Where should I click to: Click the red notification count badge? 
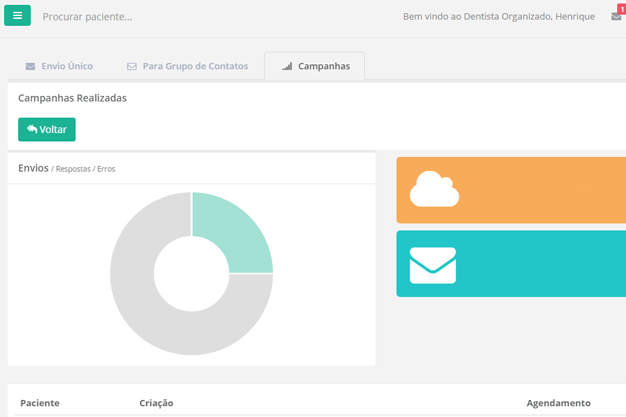click(x=621, y=9)
